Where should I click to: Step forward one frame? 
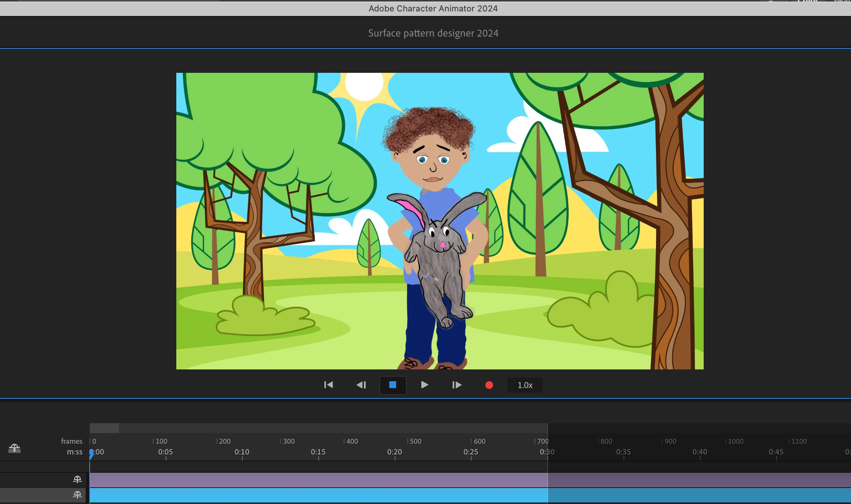pos(457,385)
